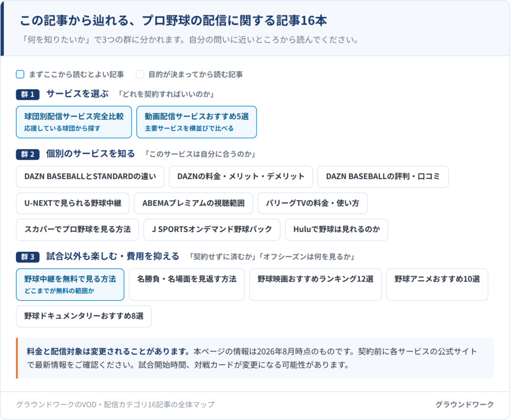Open 野球アニメおすすめ10選 article

pos(437,285)
